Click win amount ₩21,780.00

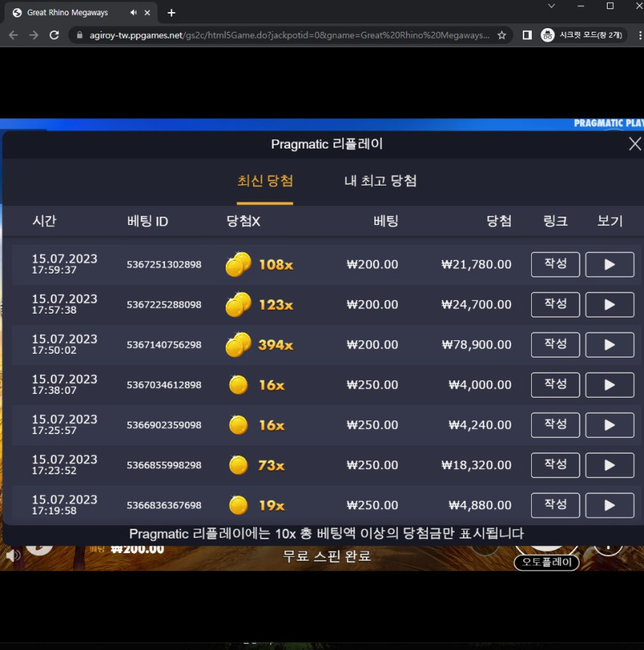pyautogui.click(x=477, y=264)
